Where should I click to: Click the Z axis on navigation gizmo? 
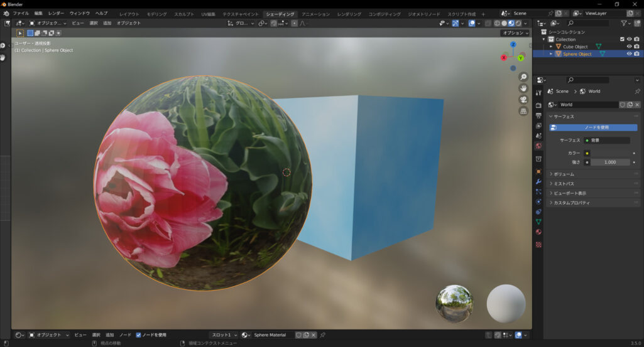(x=513, y=44)
